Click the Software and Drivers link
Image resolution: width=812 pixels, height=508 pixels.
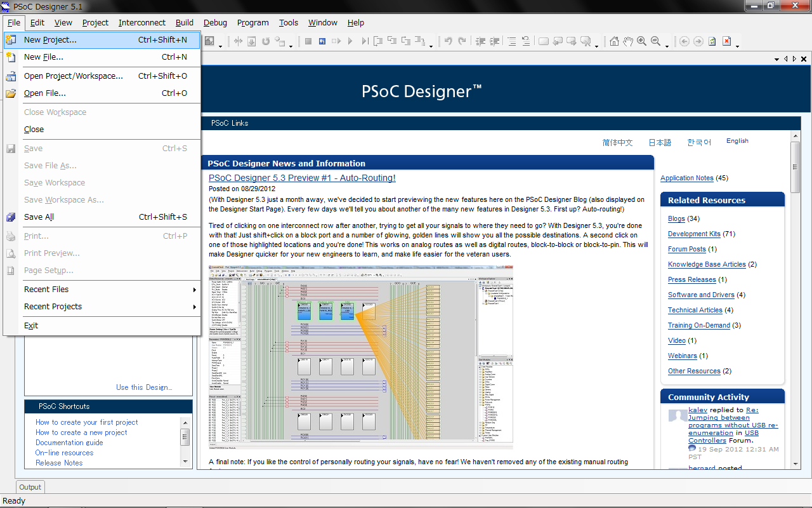point(701,295)
